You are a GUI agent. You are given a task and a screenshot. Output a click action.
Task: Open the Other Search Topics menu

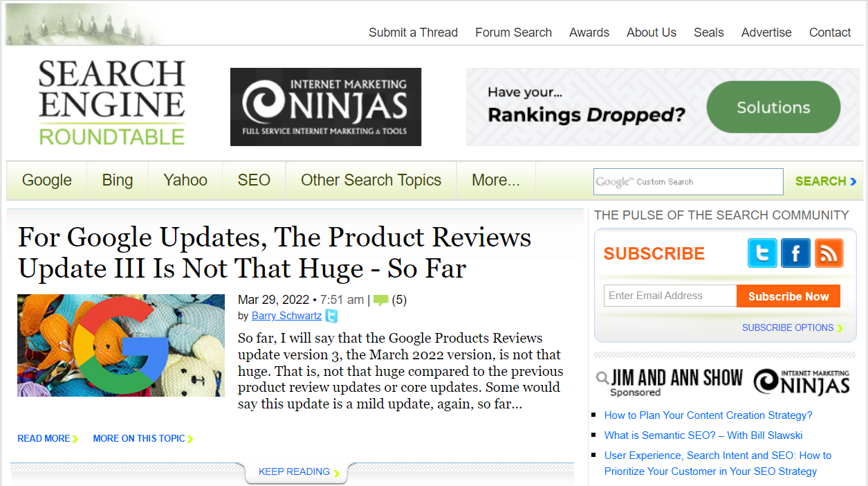pos(371,181)
